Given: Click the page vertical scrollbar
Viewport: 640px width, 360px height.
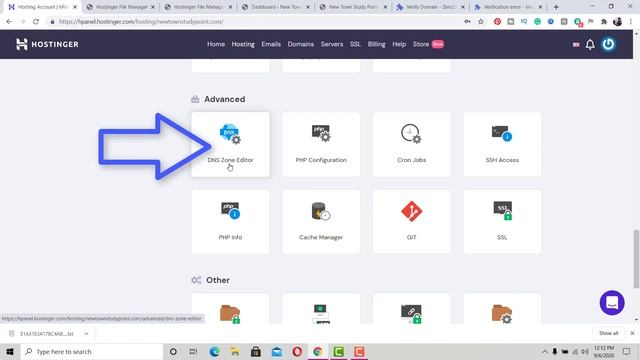Looking at the screenshot, I should coord(636,258).
